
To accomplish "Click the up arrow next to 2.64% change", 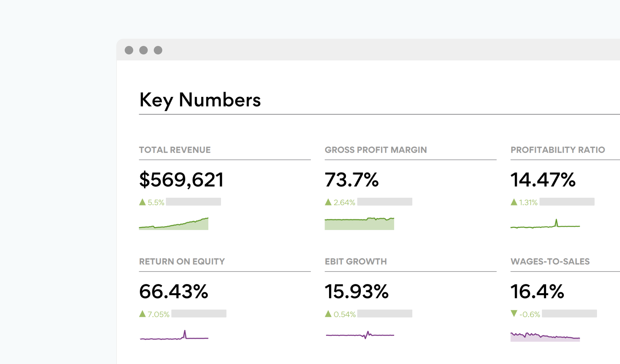I will [x=328, y=202].
